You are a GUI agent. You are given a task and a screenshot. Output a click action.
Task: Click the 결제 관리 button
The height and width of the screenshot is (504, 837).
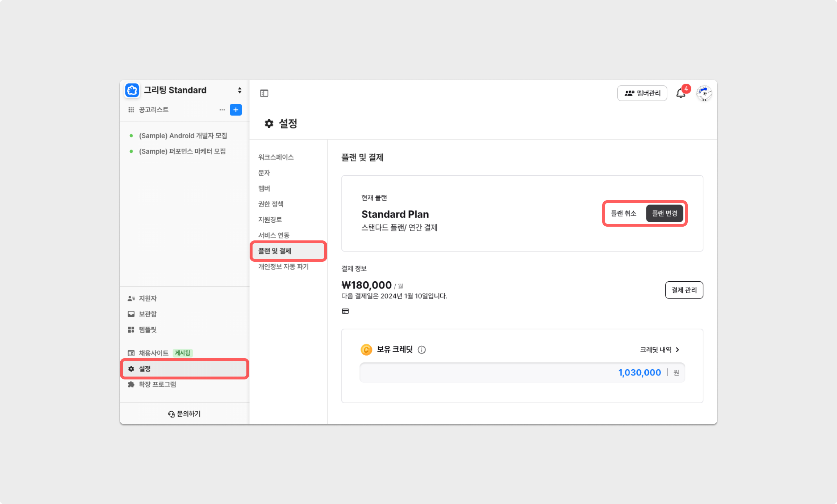pyautogui.click(x=684, y=290)
